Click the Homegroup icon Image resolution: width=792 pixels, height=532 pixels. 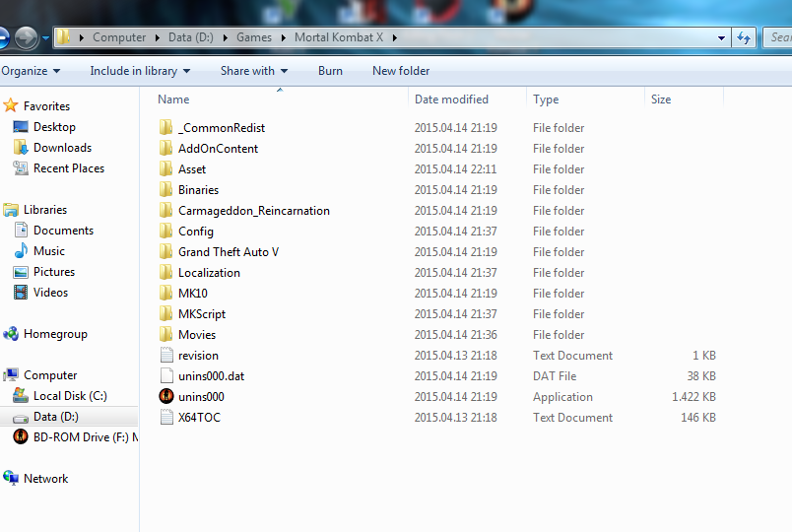11,333
